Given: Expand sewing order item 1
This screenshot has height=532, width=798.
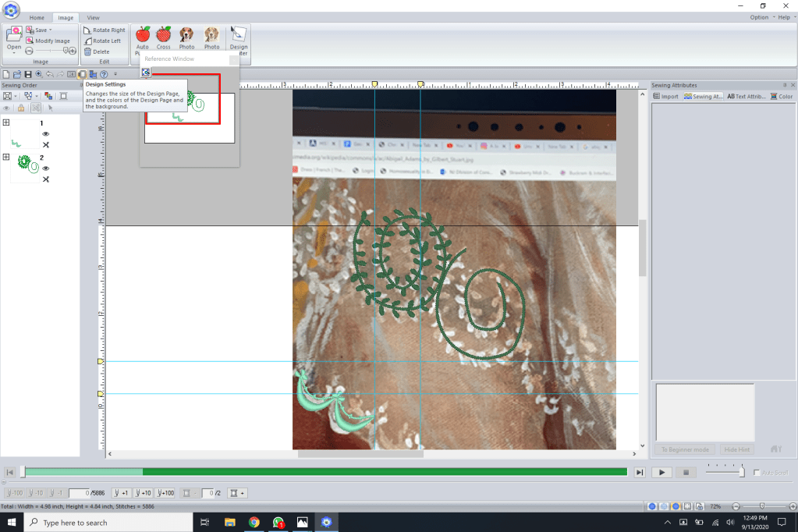Looking at the screenshot, I should 7,123.
